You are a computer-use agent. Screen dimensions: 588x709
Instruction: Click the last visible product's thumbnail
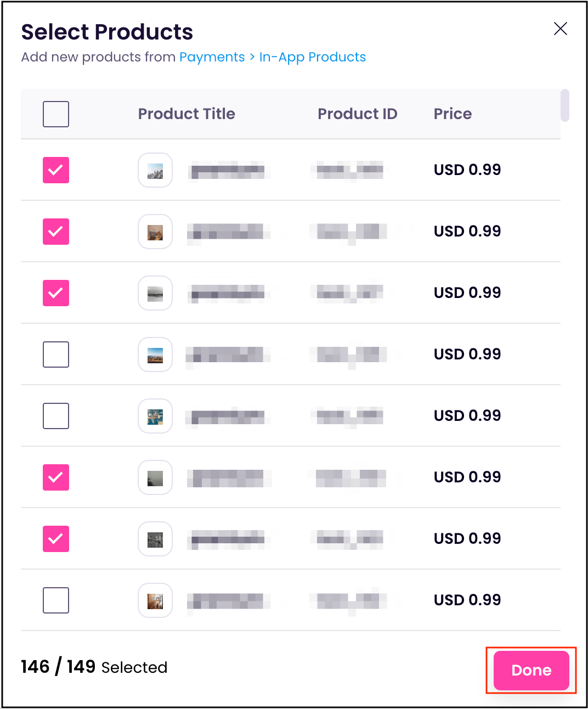(x=155, y=600)
